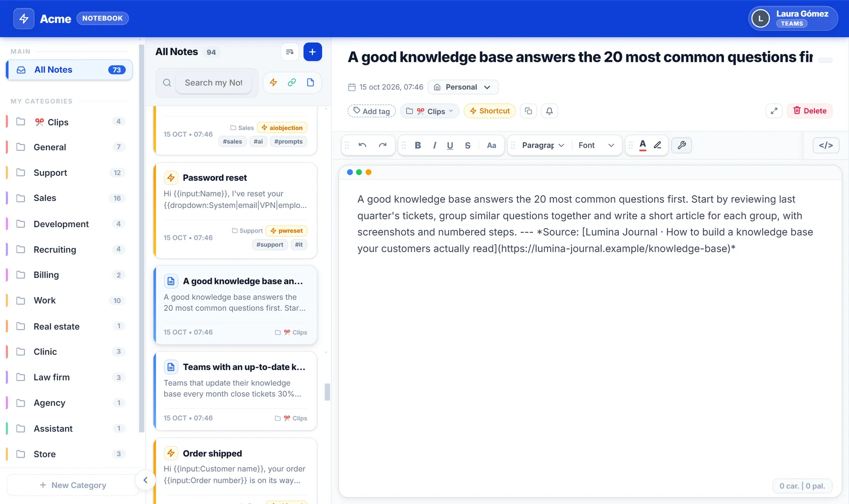This screenshot has height=504, width=849.
Task: Toggle strikethrough formatting
Action: click(x=467, y=145)
